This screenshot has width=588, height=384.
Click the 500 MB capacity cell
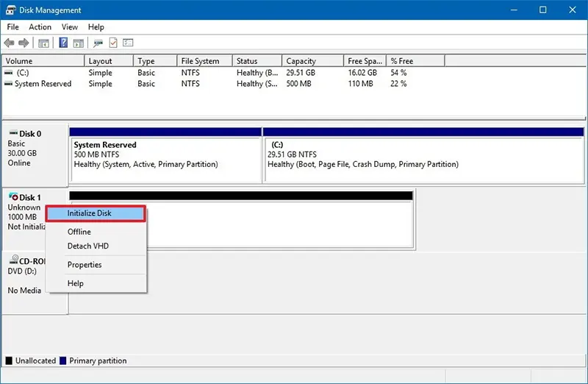coord(299,84)
